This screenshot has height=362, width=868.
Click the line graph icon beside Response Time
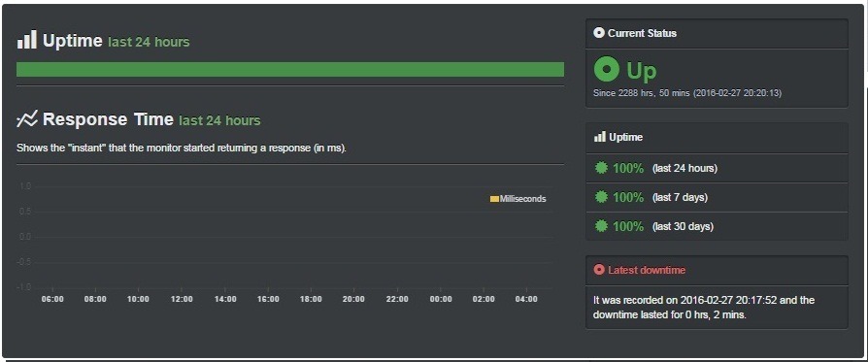pyautogui.click(x=27, y=118)
